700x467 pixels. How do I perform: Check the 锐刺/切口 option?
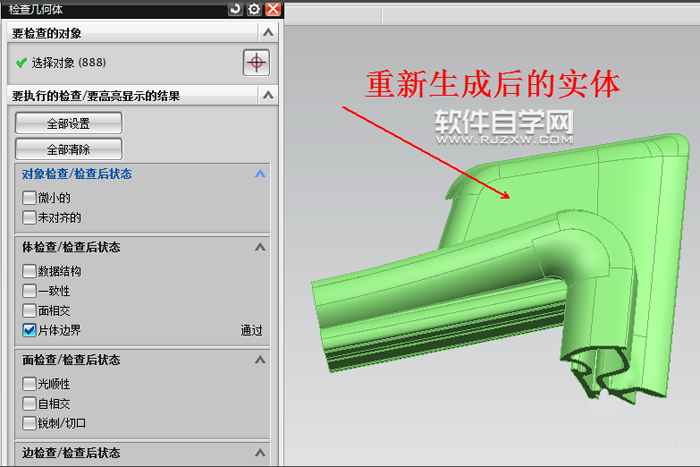coord(29,423)
